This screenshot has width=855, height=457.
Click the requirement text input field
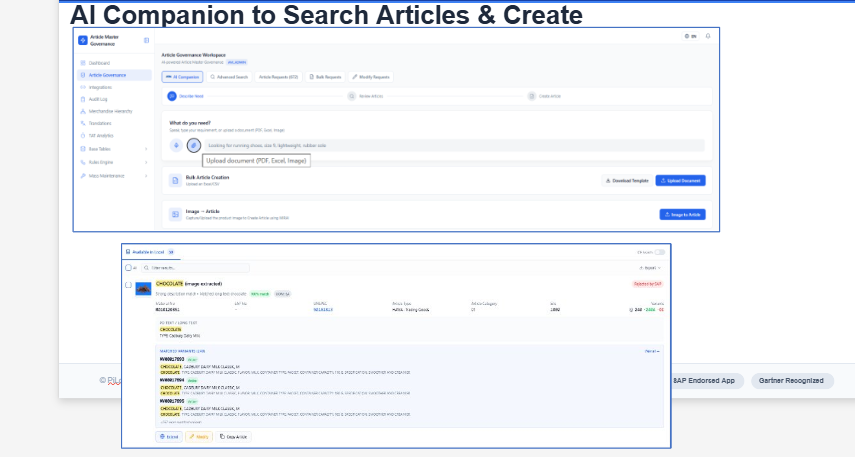coord(454,146)
